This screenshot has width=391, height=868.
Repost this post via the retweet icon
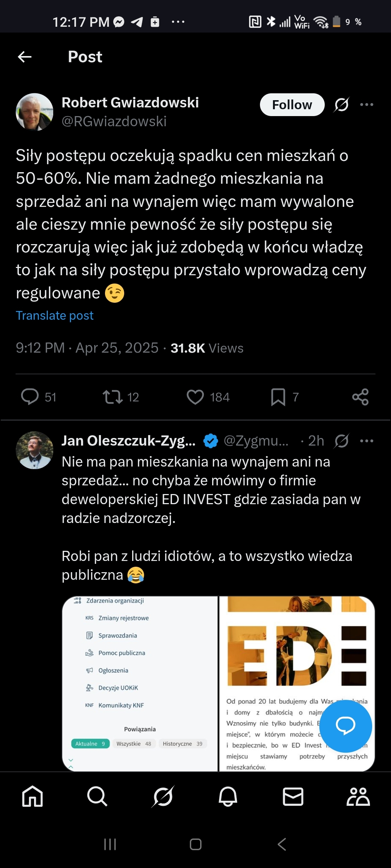(x=113, y=397)
